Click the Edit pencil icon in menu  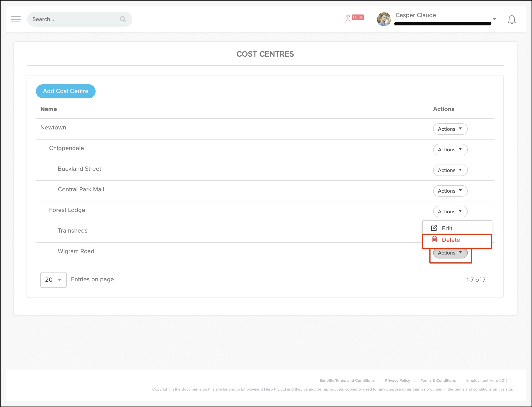point(434,228)
